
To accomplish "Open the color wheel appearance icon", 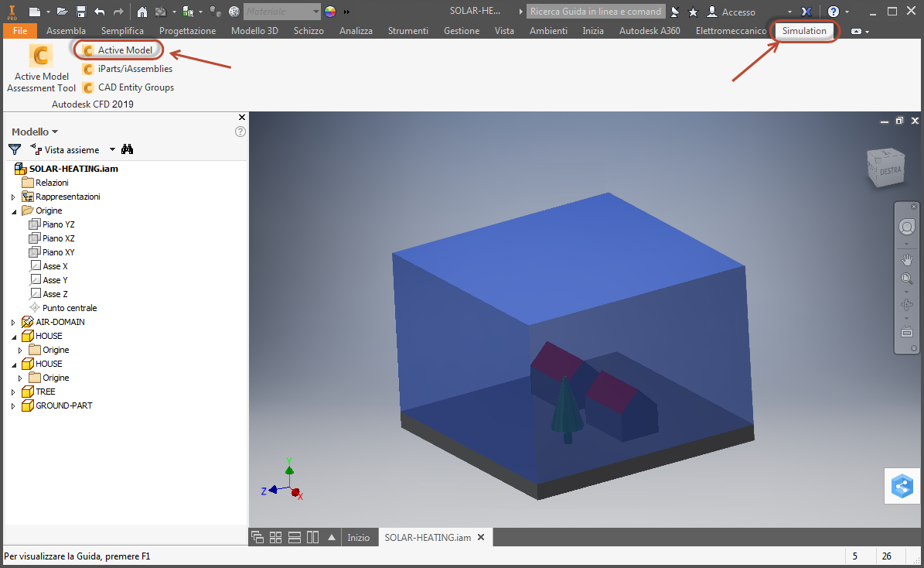I will tap(330, 11).
